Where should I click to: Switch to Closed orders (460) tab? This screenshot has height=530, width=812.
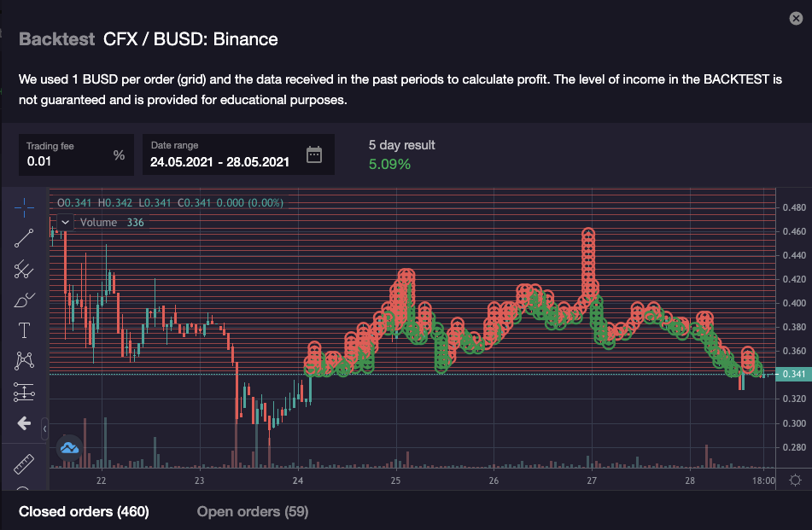pyautogui.click(x=84, y=511)
